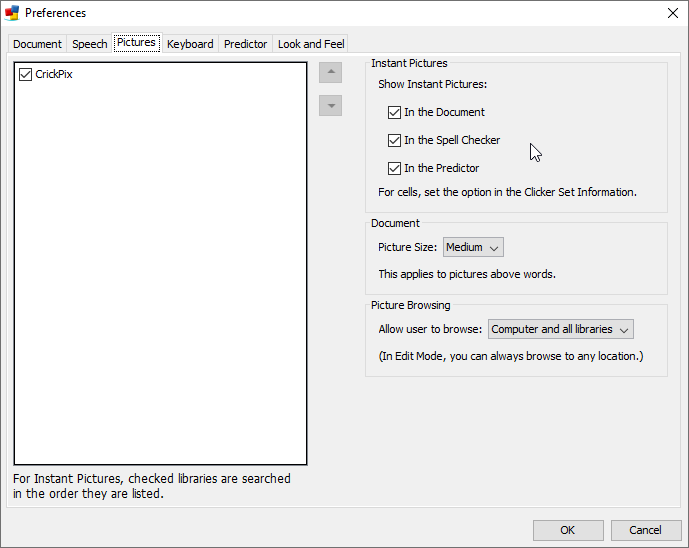Expand the Allow user to browse dropdown

click(x=560, y=329)
